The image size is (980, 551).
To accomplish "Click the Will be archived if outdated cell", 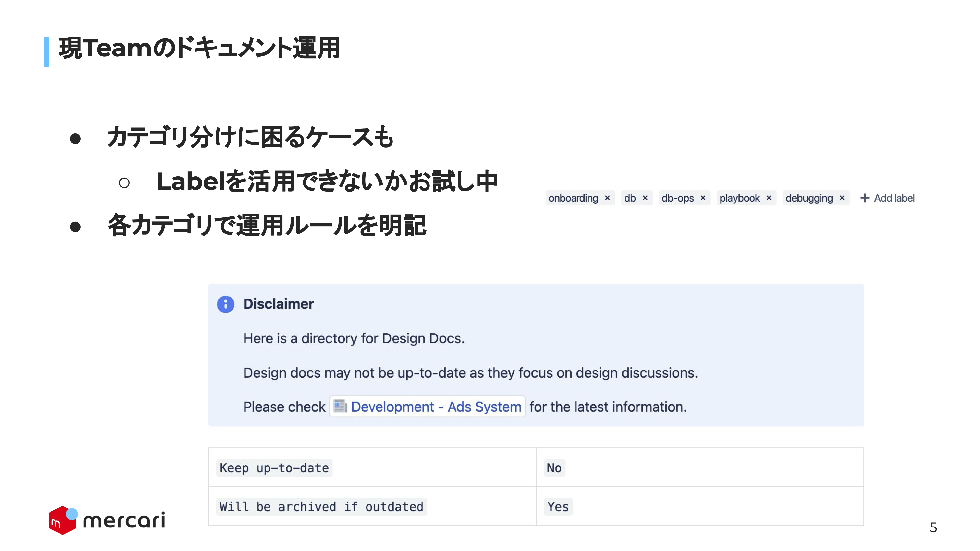I will [x=372, y=506].
